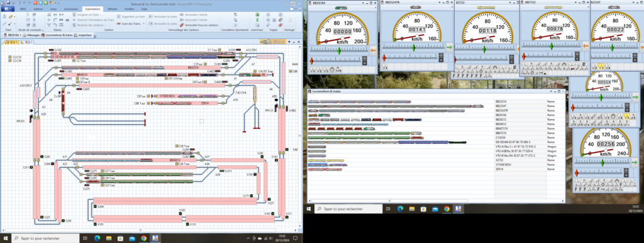Click 'Locomotives & trains' toolbar button

(x=57, y=35)
